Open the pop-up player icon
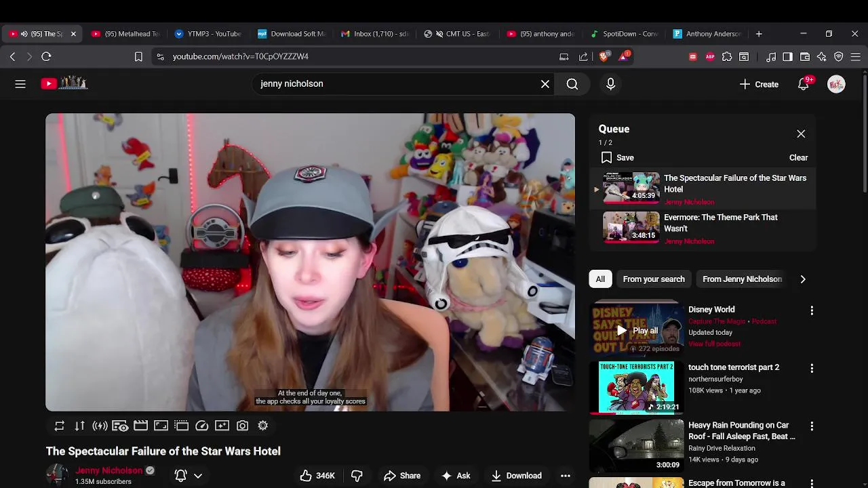 pos(181,426)
